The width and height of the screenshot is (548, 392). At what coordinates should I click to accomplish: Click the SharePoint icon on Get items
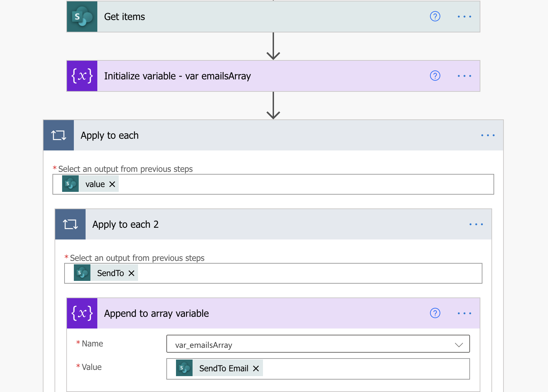(x=82, y=17)
